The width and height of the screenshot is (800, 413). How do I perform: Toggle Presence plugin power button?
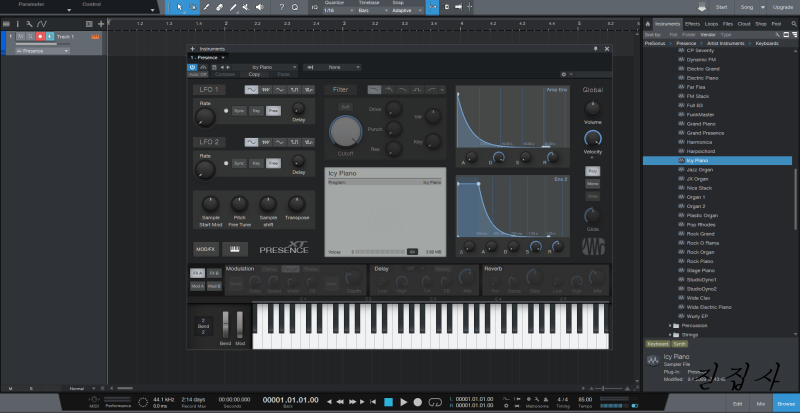tap(192, 67)
